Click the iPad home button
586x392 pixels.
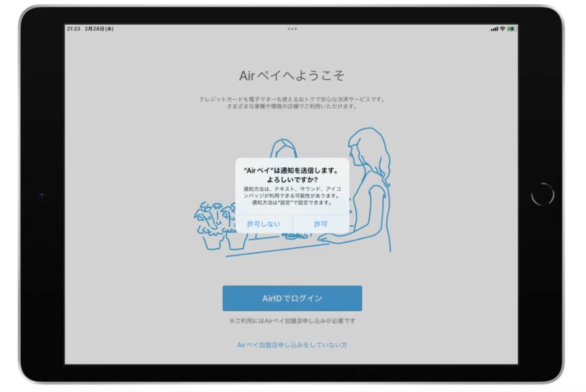[543, 195]
